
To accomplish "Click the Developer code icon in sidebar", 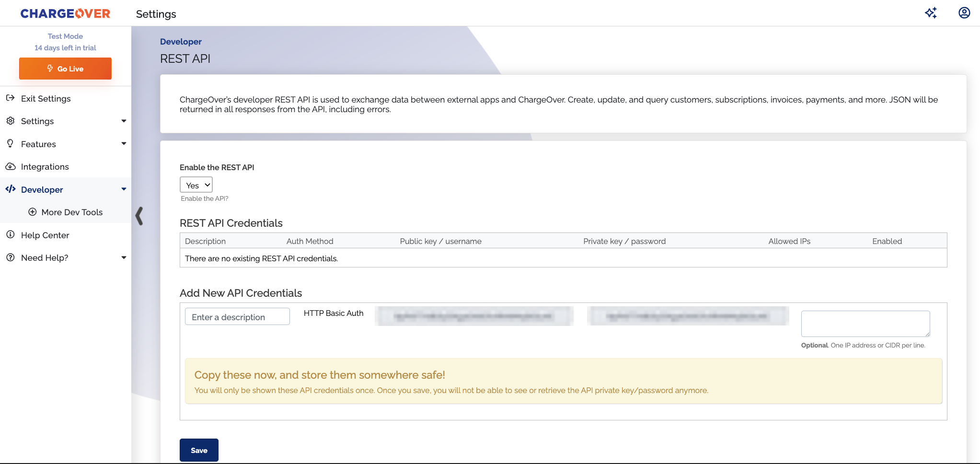I will coord(11,189).
